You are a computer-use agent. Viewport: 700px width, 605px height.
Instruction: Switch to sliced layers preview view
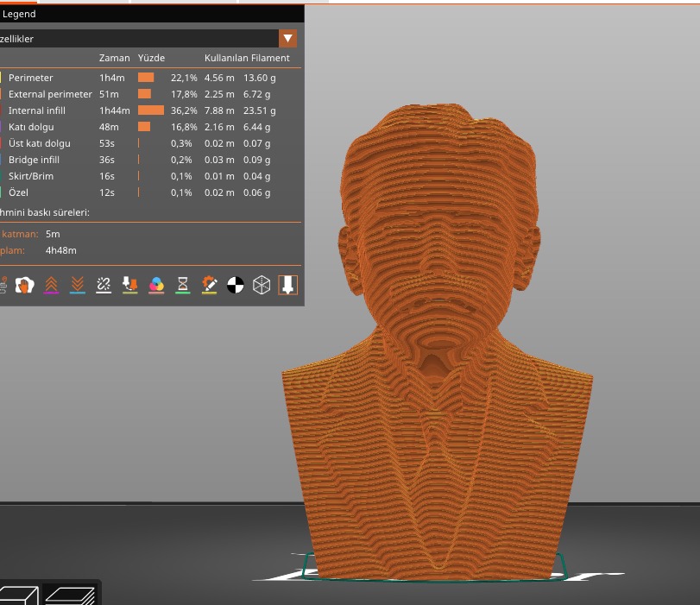point(70,596)
